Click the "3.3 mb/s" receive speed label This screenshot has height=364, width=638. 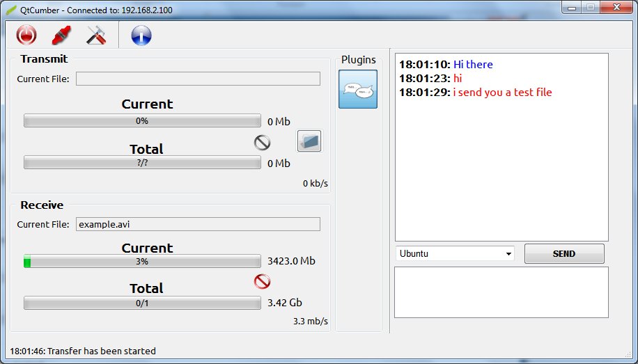click(x=311, y=322)
